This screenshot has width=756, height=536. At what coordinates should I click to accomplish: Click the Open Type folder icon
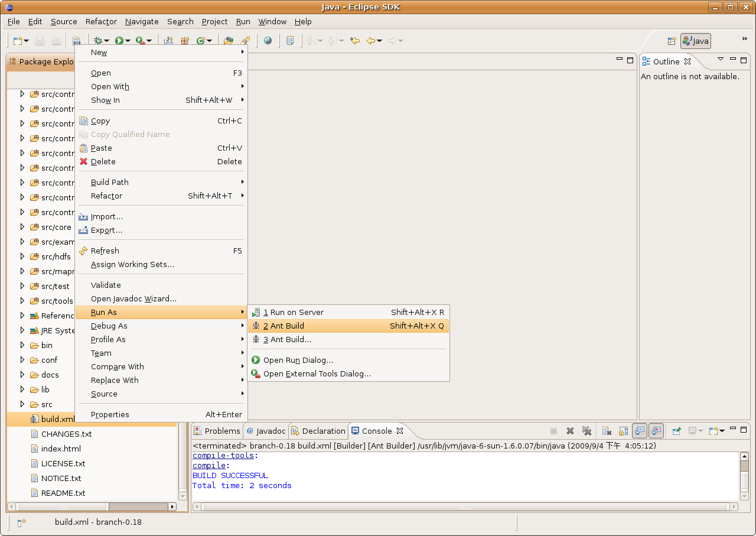[229, 41]
